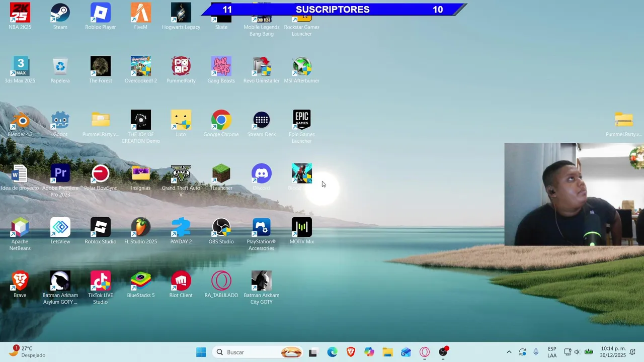Image resolution: width=644 pixels, height=362 pixels.
Task: Select the 3ds Max 2025 icon
Action: 20,67
